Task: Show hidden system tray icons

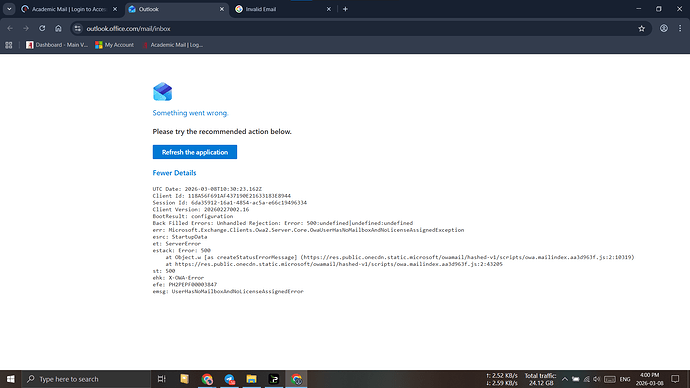Action: coord(565,379)
